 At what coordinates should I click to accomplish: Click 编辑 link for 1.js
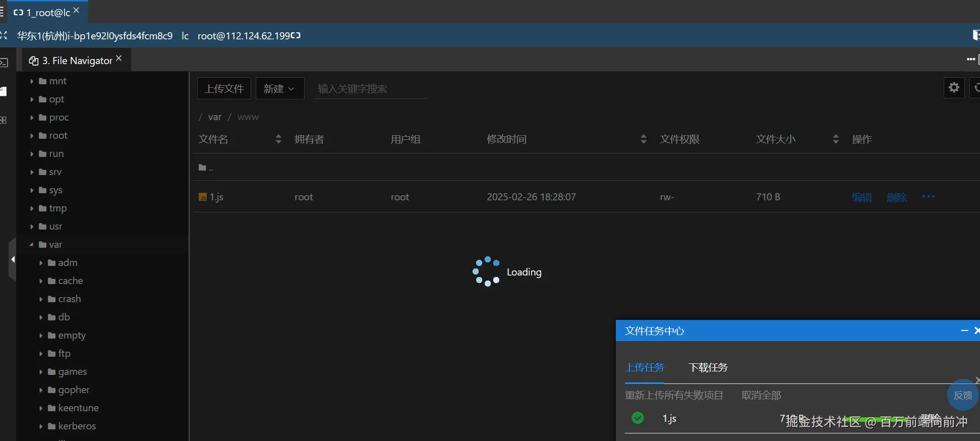[861, 197]
